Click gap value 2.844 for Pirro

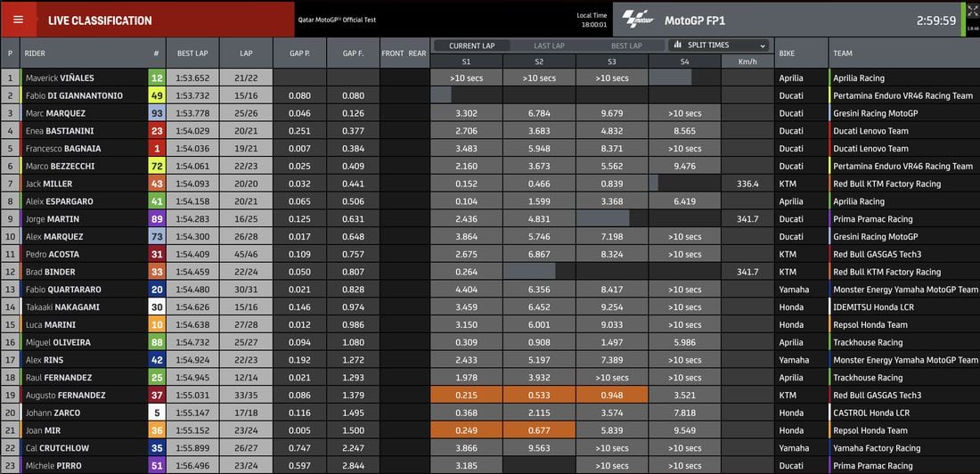click(353, 466)
